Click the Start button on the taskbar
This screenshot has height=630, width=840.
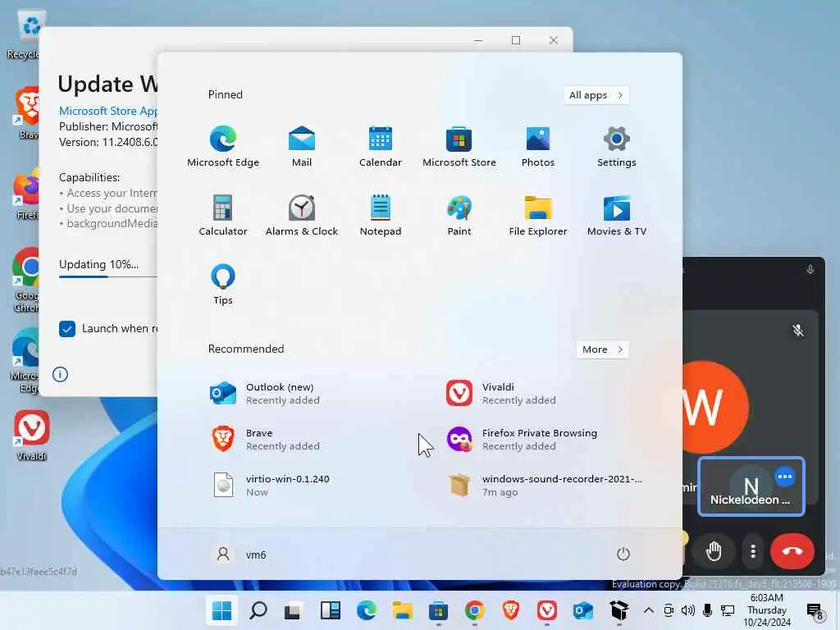[221, 610]
